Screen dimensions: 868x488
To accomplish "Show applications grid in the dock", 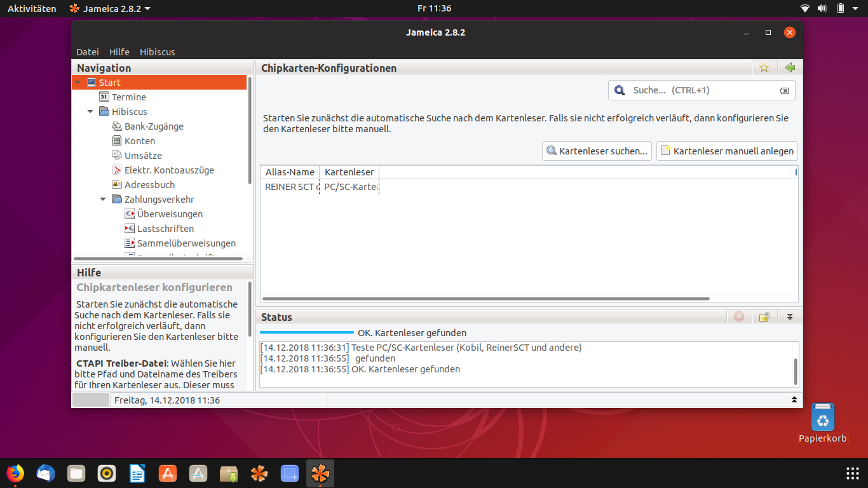I will pos(853,473).
